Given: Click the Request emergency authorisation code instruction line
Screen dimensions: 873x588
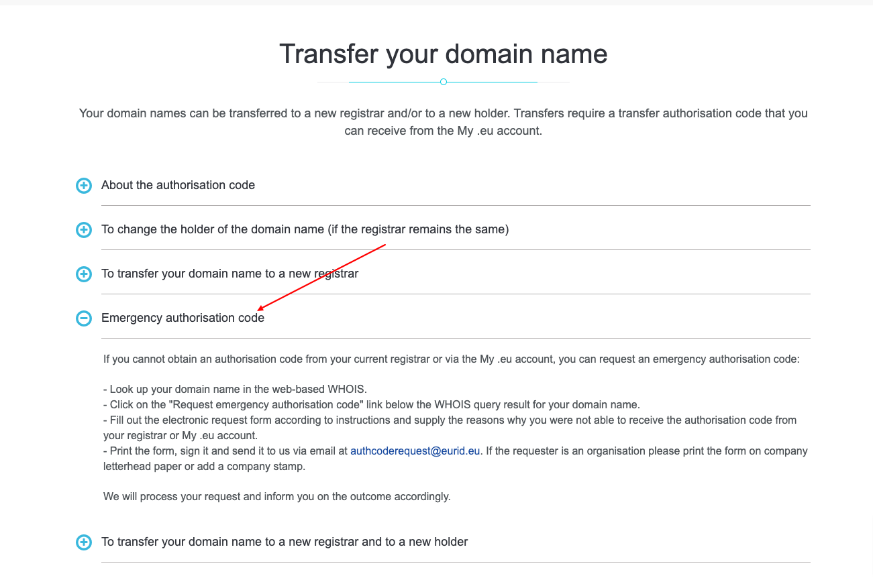Looking at the screenshot, I should point(372,405).
